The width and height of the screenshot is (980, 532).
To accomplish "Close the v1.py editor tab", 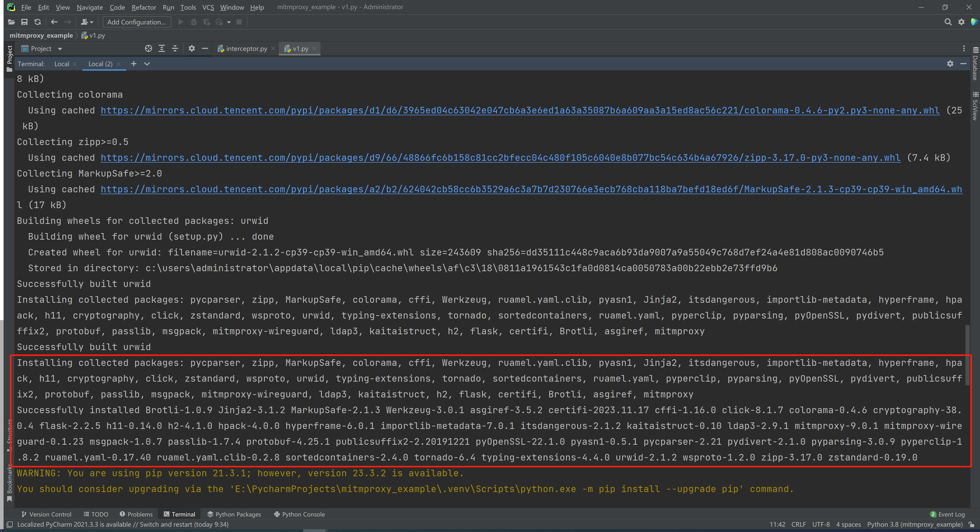I will pyautogui.click(x=314, y=49).
